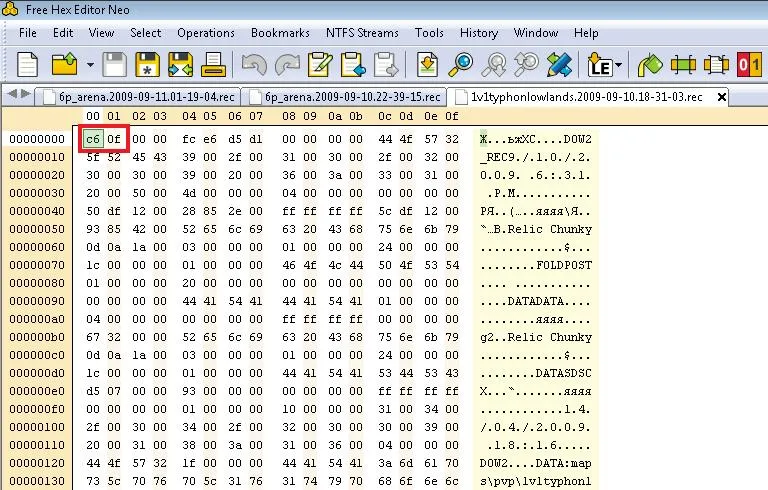Close the 1v1typhonlowlands .rec tab

click(720, 97)
